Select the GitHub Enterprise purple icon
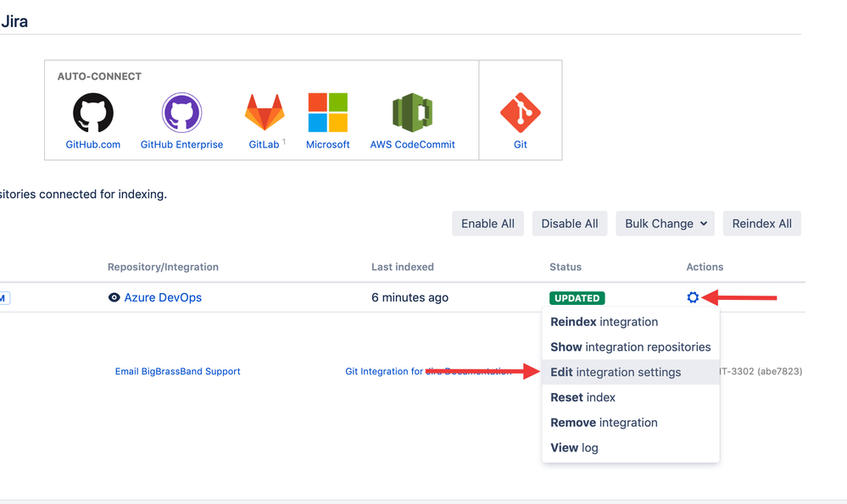 pyautogui.click(x=181, y=113)
